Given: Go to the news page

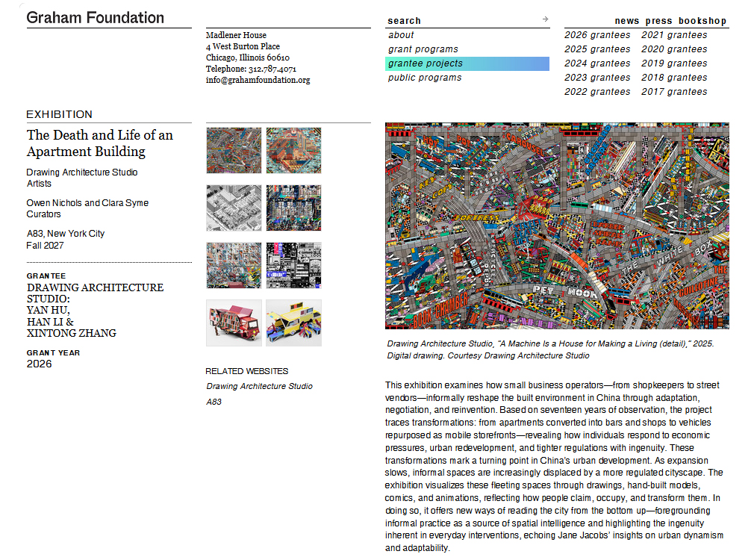Looking at the screenshot, I should (x=626, y=21).
